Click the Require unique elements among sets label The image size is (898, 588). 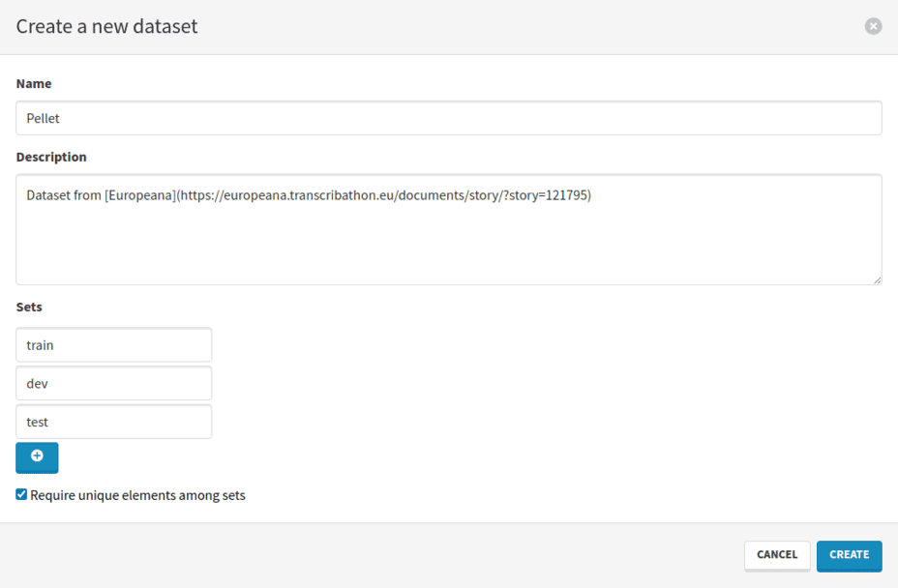(137, 495)
